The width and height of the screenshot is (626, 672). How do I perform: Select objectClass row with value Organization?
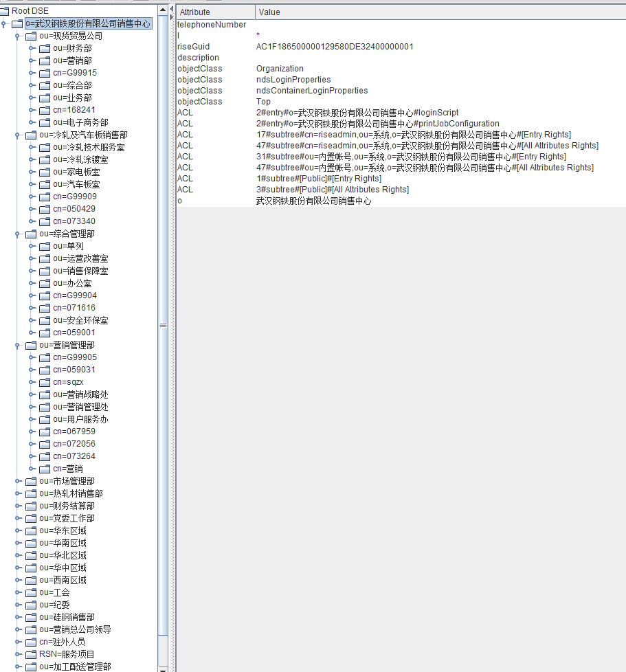401,69
